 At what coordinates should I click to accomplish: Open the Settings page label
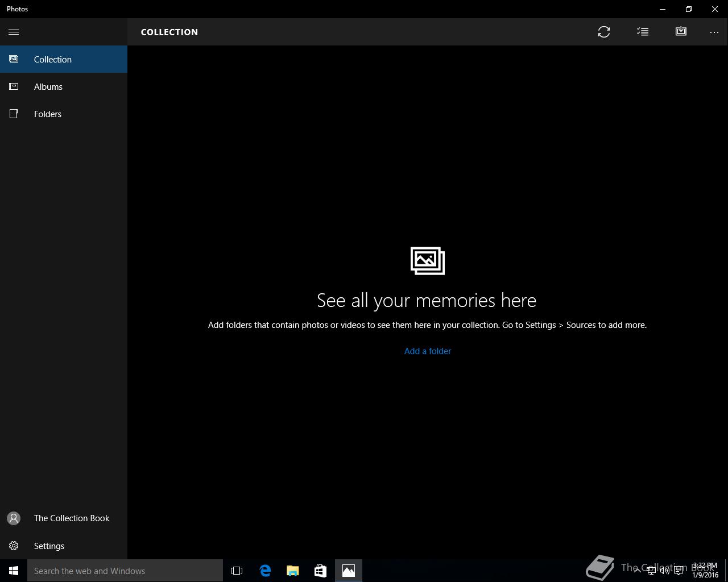click(49, 546)
